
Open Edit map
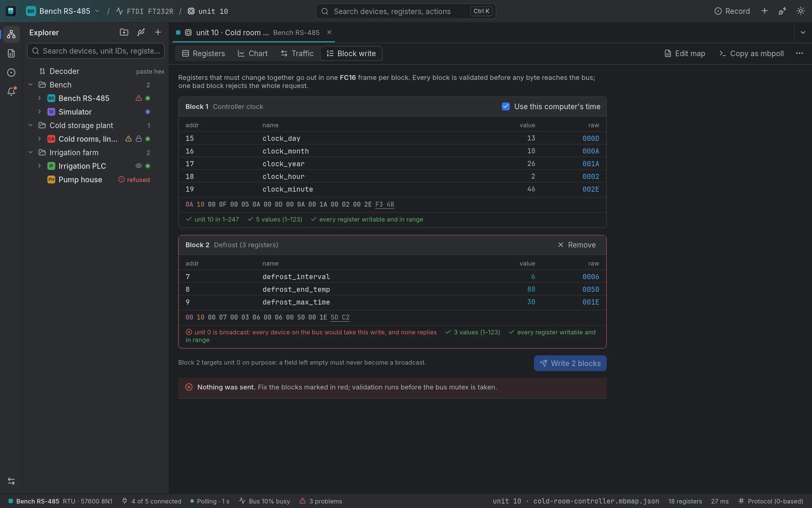685,53
